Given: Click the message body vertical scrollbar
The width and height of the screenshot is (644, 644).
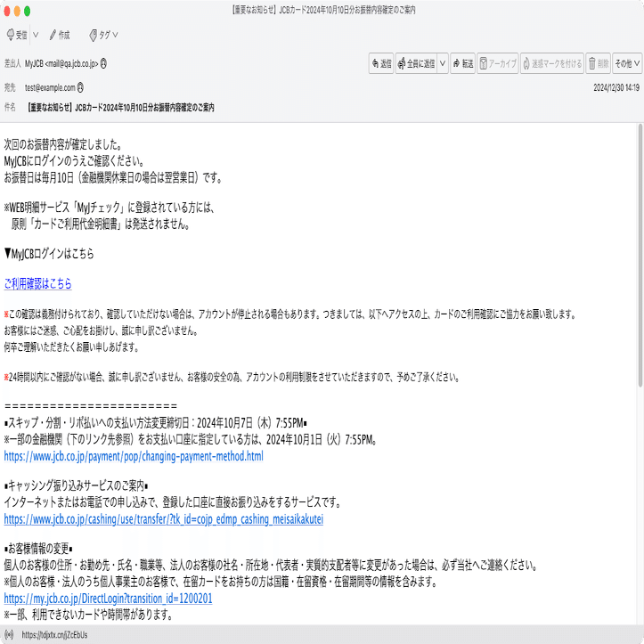Looking at the screenshot, I should pyautogui.click(x=640, y=255).
